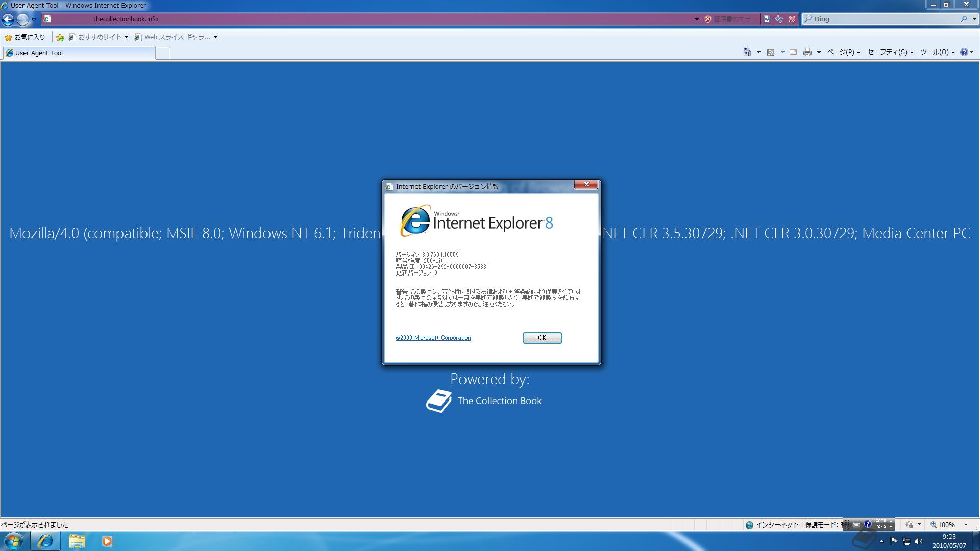Click the volume speaker tray icon
Image resolution: width=980 pixels, height=551 pixels.
tap(919, 541)
